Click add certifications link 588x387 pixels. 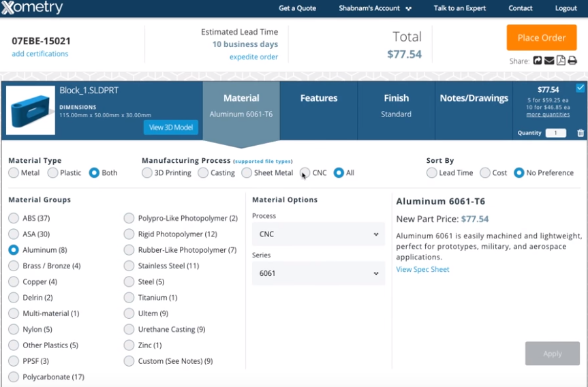pos(40,54)
